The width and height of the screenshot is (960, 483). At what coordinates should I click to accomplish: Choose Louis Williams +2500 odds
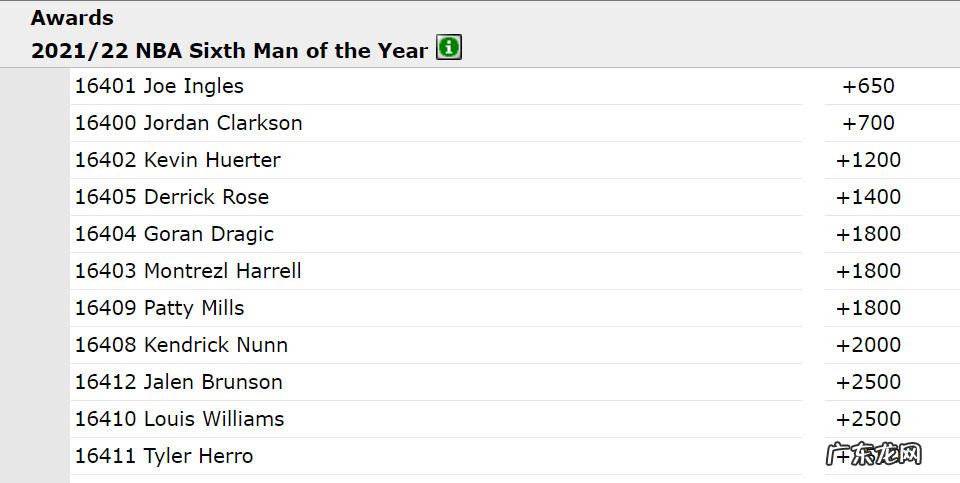coord(868,419)
